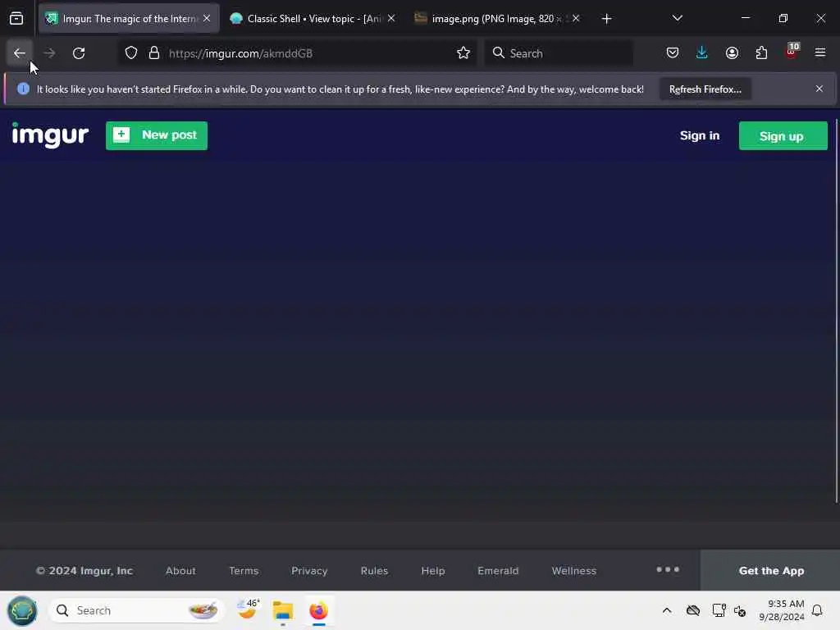Bookmark this page with the star icon
The height and width of the screenshot is (630, 840).
point(463,53)
